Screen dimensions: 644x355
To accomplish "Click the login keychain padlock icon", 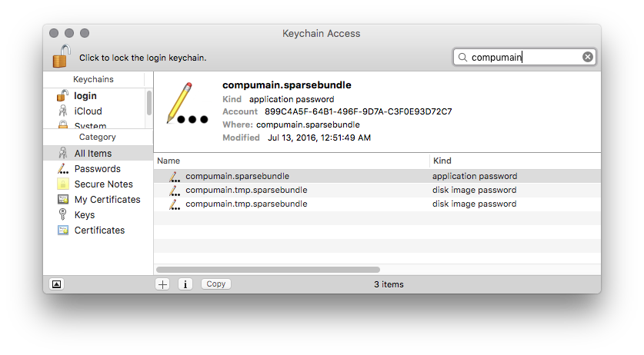I will coord(62,95).
